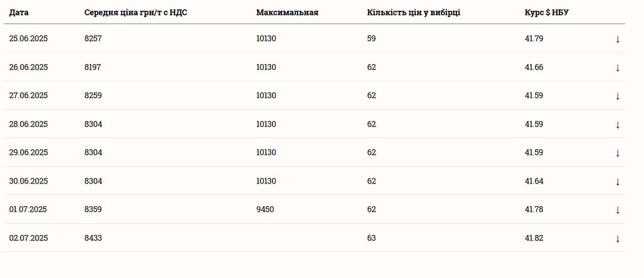Select the "Максимальная" column header
644x278 pixels.
pyautogui.click(x=287, y=12)
